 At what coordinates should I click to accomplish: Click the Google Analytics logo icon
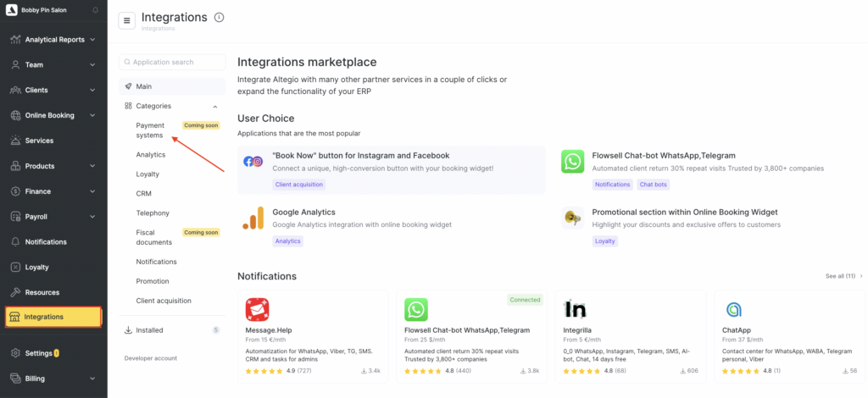[253, 218]
